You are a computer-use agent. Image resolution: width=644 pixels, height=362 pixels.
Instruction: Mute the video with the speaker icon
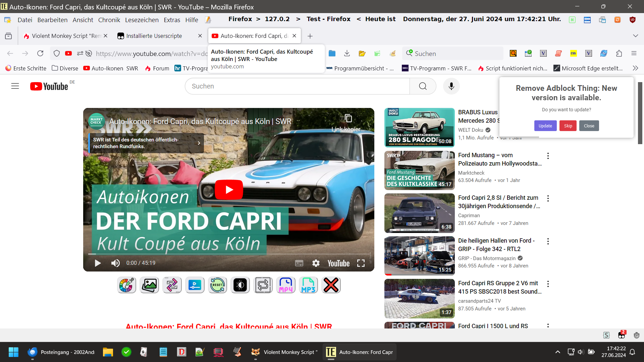coord(115,263)
